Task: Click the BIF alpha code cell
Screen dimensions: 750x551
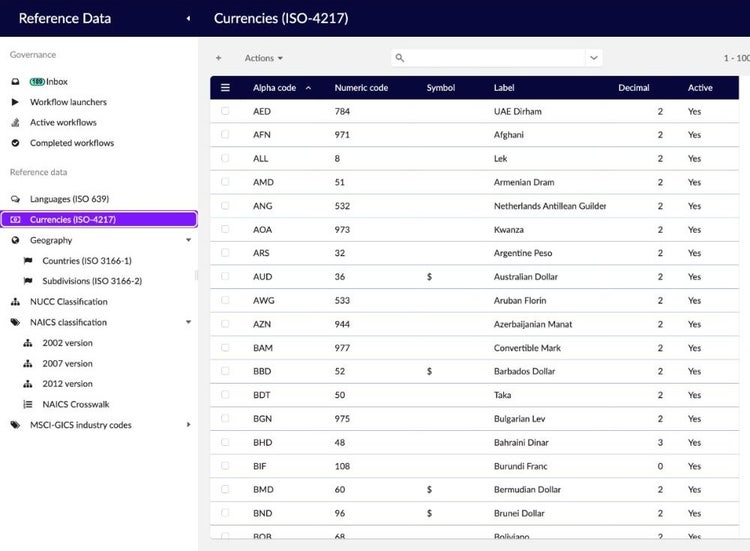Action: pos(260,466)
